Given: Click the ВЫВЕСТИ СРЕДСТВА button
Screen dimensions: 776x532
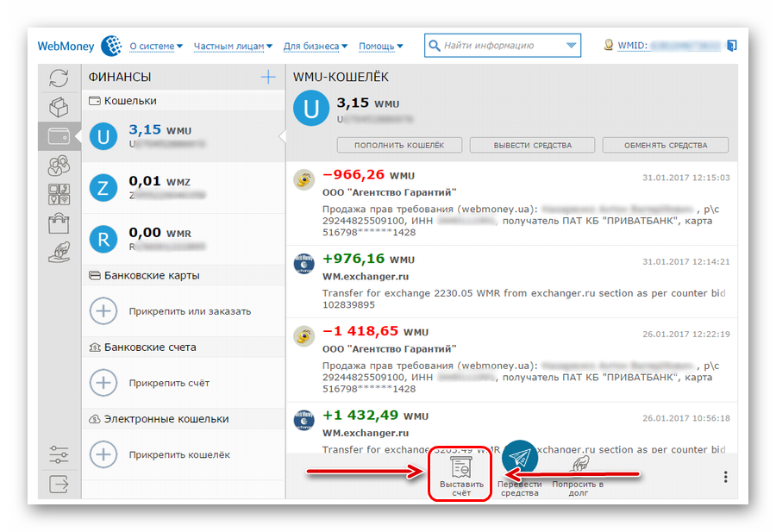Looking at the screenshot, I should click(532, 145).
